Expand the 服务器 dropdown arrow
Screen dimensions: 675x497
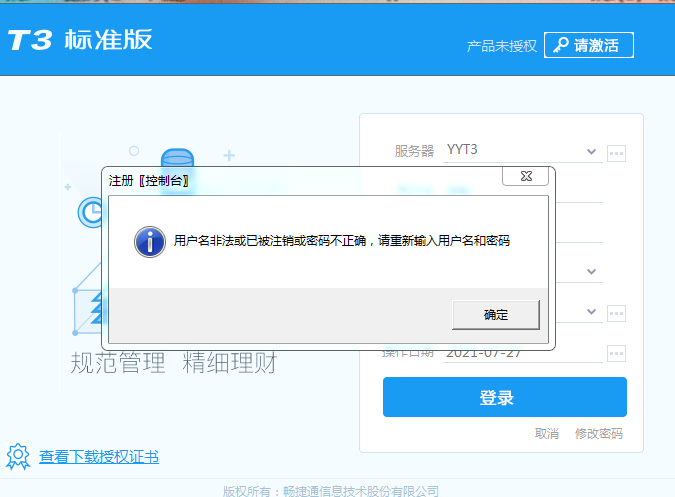coord(591,151)
